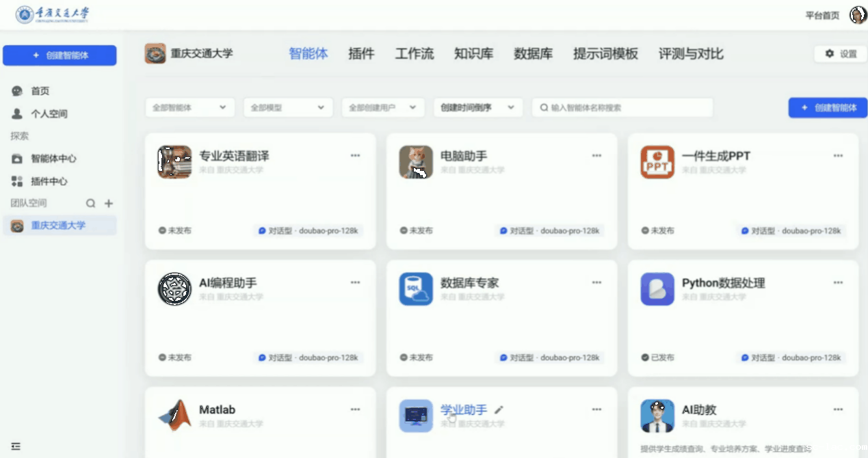Image resolution: width=868 pixels, height=458 pixels.
Task: Open the three-dot menu on 电脑助手 card
Action: (x=596, y=156)
